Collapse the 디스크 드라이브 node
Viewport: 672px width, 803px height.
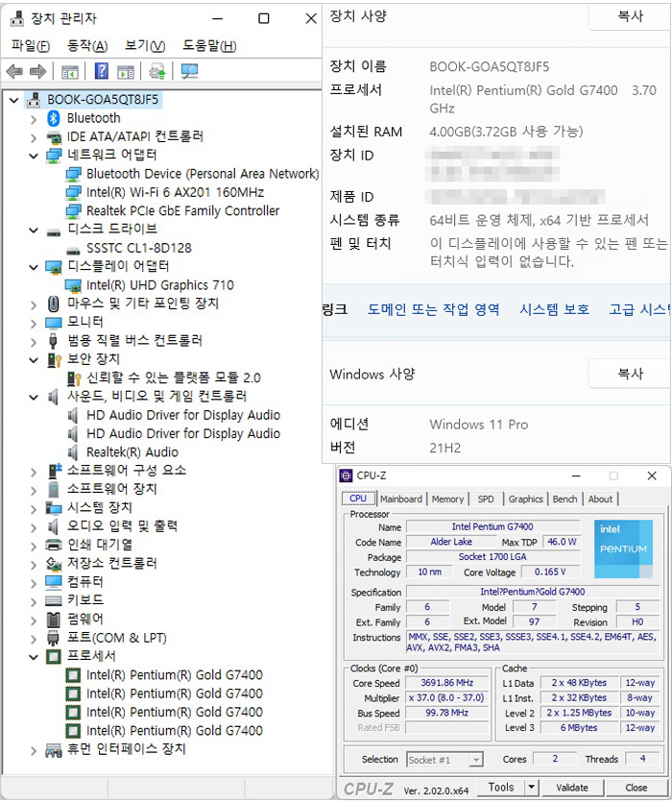tap(34, 231)
